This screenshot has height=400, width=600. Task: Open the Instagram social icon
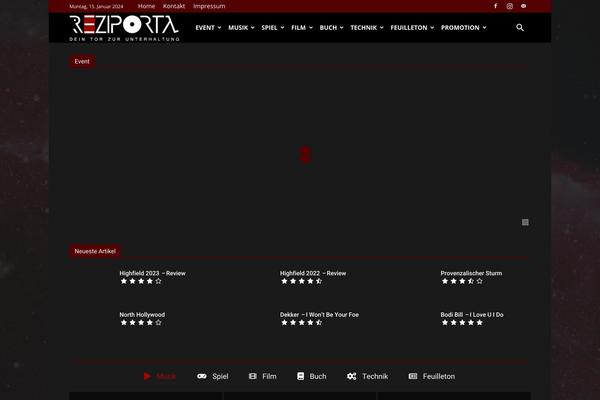click(x=510, y=6)
